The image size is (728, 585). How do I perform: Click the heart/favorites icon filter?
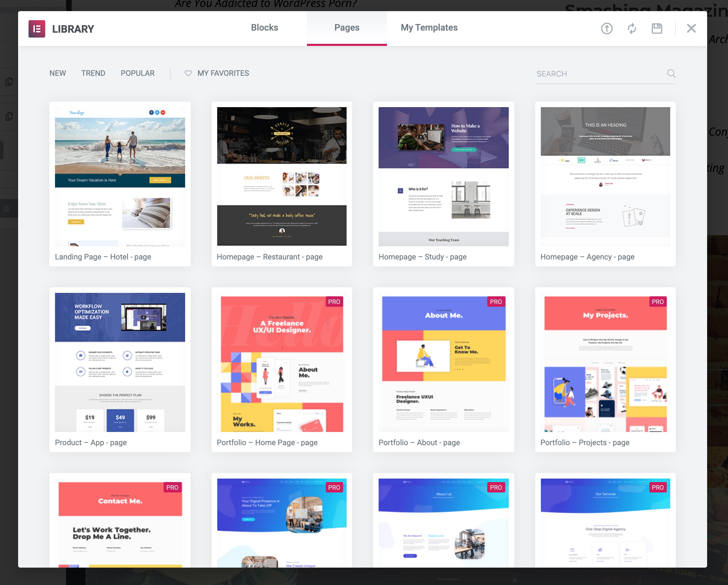[188, 73]
